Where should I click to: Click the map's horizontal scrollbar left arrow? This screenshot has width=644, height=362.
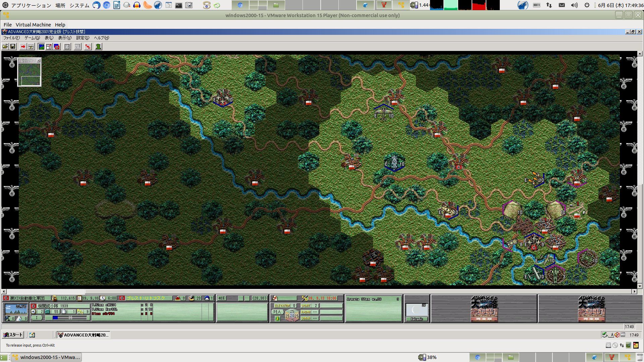[4, 292]
